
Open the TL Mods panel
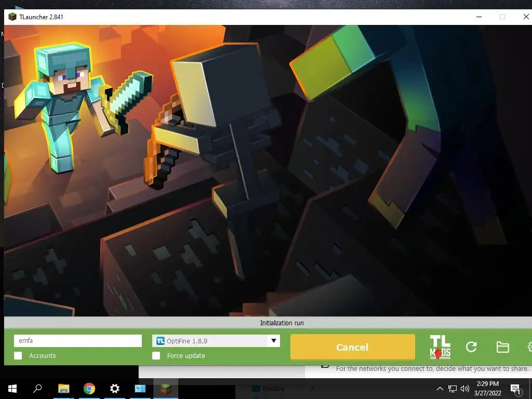point(440,347)
